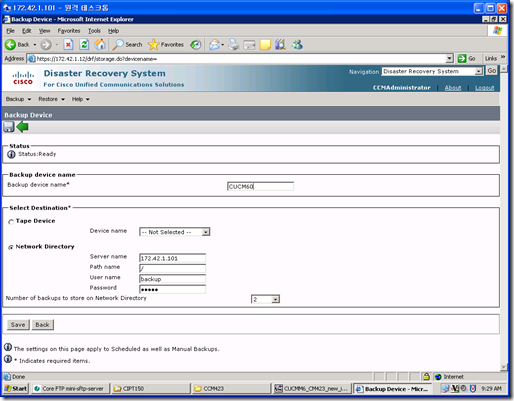The height and width of the screenshot is (401, 514).
Task: Open the Restore menu
Action: point(51,99)
